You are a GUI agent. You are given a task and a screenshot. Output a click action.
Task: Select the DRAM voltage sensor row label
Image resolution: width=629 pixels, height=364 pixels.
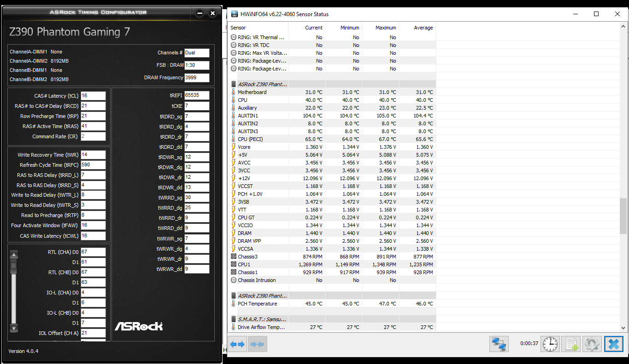[245, 233]
